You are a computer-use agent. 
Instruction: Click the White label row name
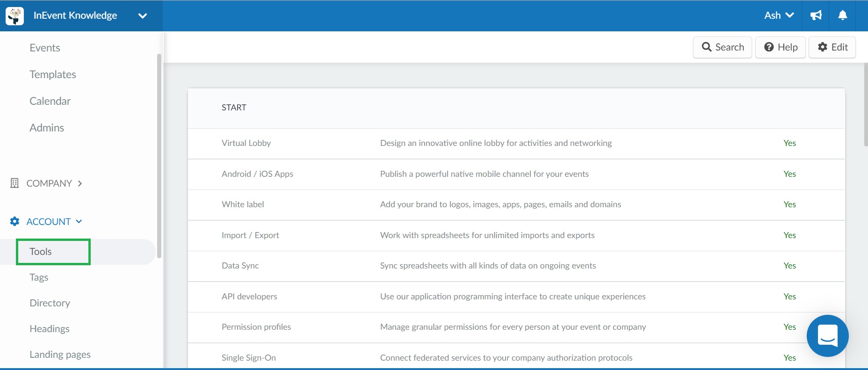tap(243, 204)
